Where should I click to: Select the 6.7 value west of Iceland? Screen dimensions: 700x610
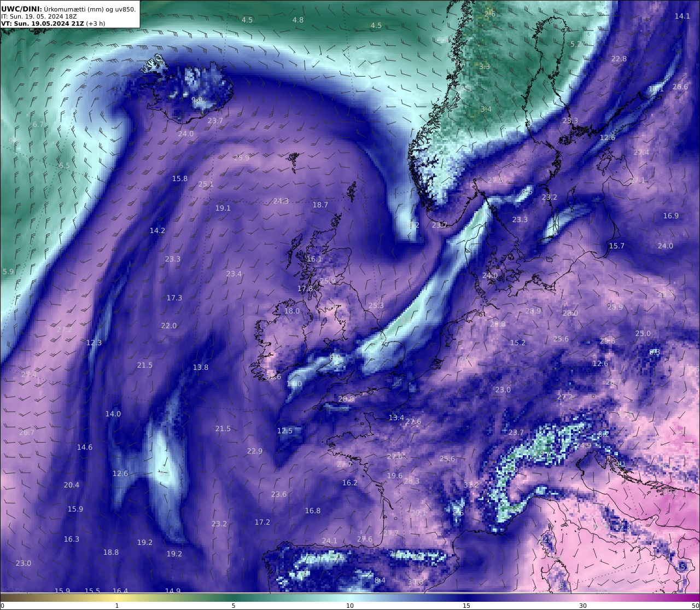click(x=38, y=125)
